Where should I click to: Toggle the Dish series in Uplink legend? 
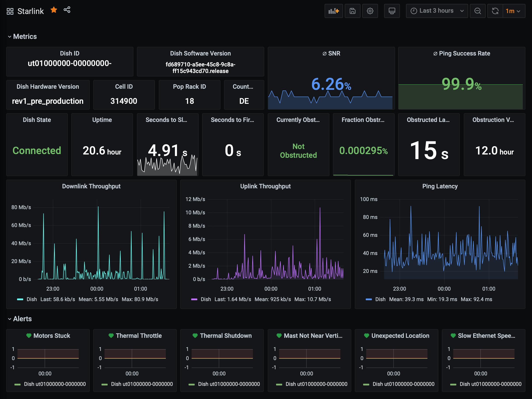pos(206,299)
